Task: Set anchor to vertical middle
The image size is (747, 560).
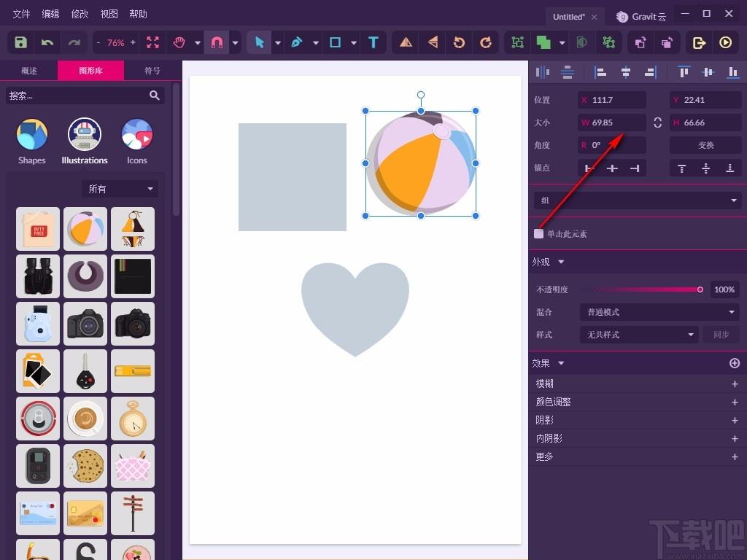Action: pyautogui.click(x=705, y=168)
